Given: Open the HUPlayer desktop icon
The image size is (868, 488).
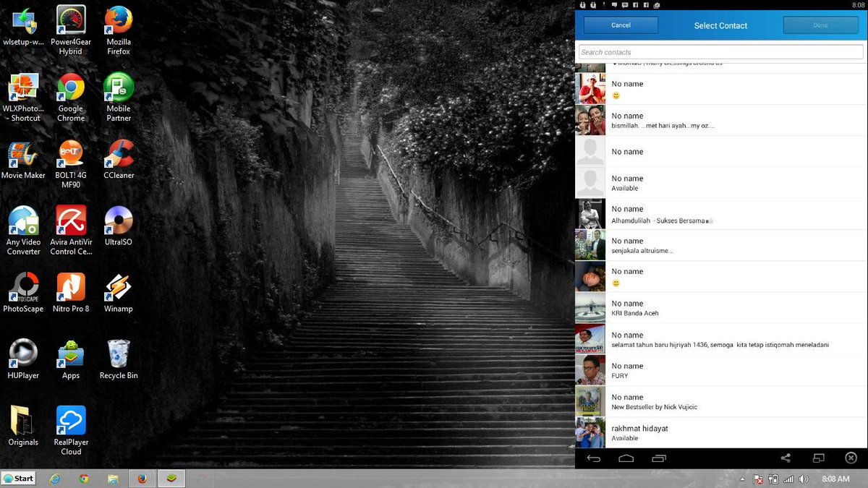Looking at the screenshot, I should tap(23, 359).
